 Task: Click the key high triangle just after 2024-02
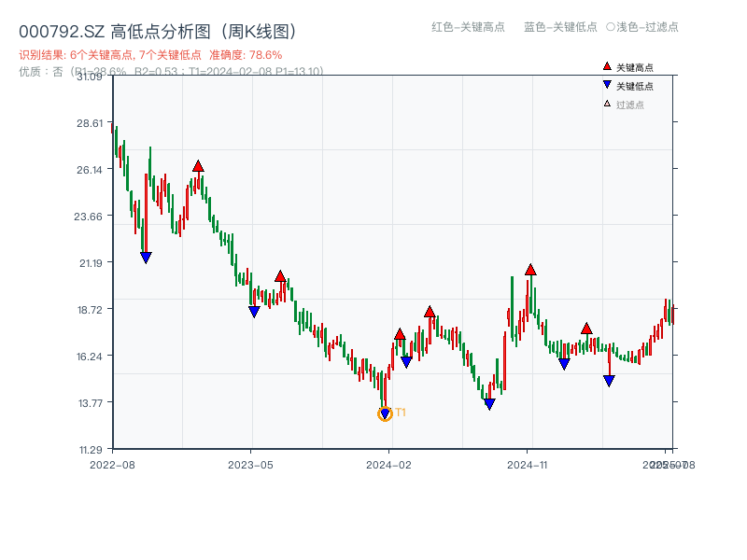400,334
